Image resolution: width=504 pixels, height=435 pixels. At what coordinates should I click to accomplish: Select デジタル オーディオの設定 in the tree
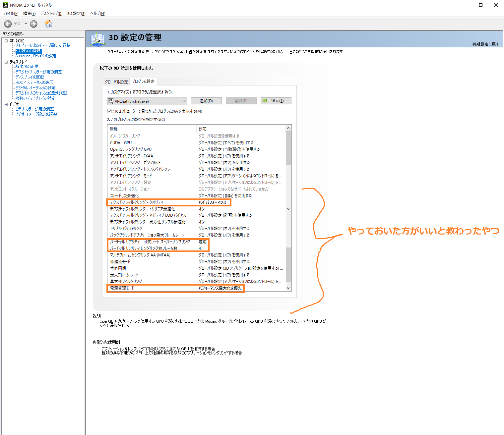coord(35,88)
